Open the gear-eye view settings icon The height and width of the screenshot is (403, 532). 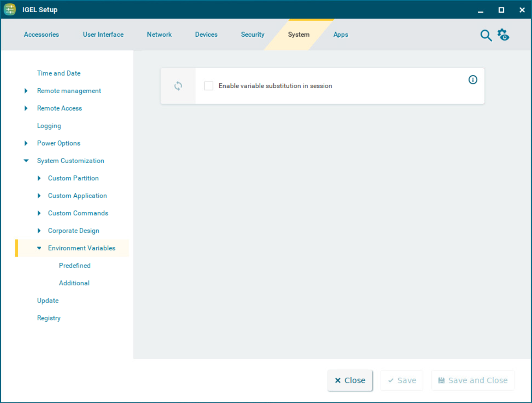tap(503, 35)
